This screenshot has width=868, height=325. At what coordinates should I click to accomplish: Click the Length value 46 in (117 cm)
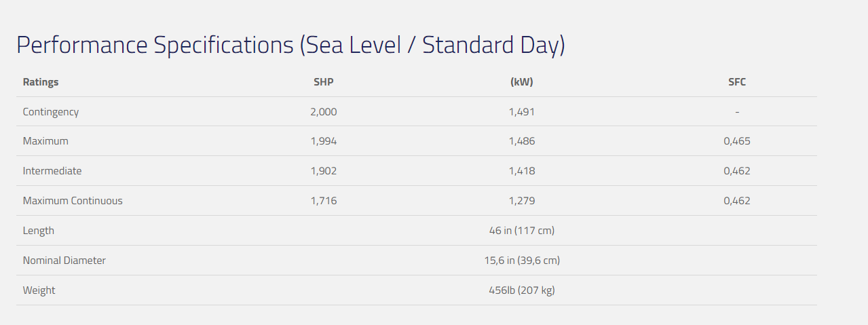pos(522,231)
